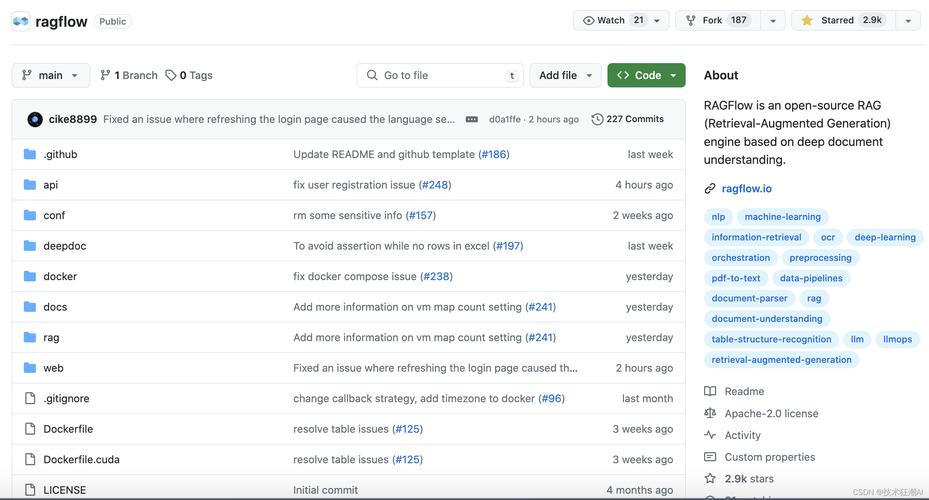This screenshot has height=500, width=929.
Task: Open the conf folder icon
Action: click(30, 215)
